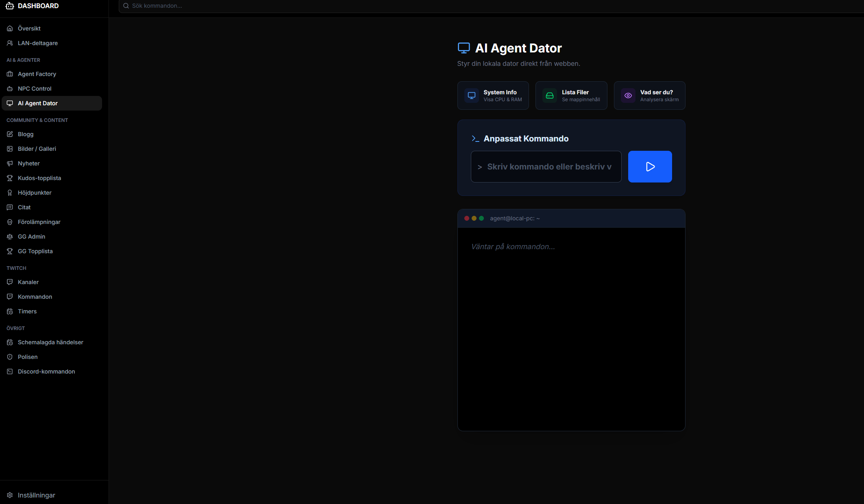Open Inställningar at the sidebar bottom

coord(52,495)
